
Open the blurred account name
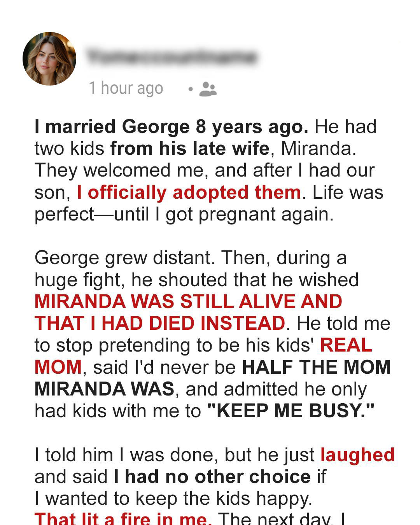pos(171,57)
